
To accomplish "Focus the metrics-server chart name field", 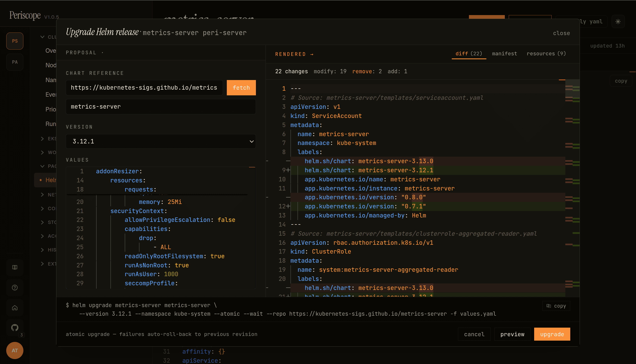I will point(161,107).
